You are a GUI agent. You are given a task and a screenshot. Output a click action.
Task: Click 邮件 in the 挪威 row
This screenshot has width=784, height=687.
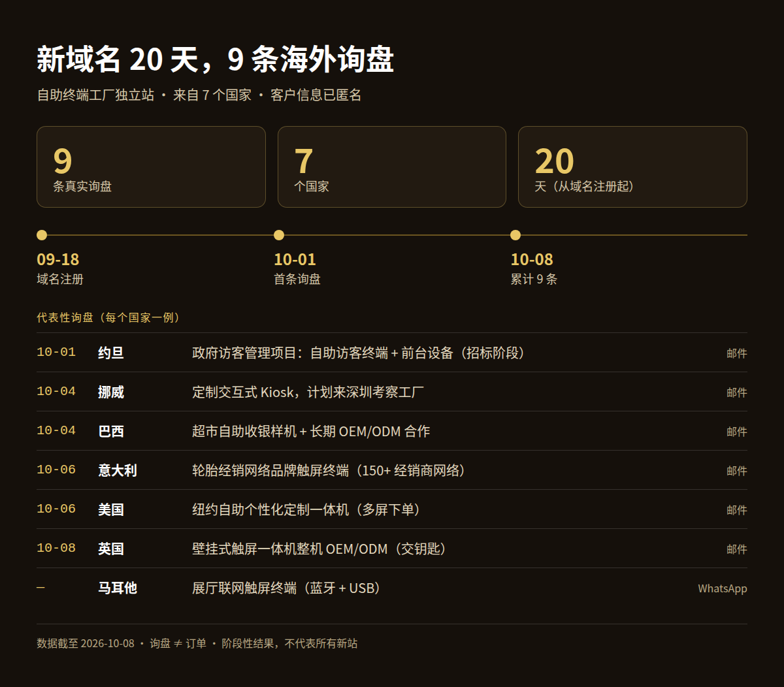click(x=737, y=392)
